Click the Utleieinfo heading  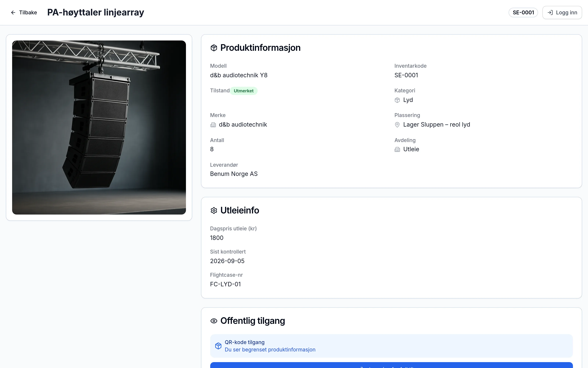click(240, 210)
